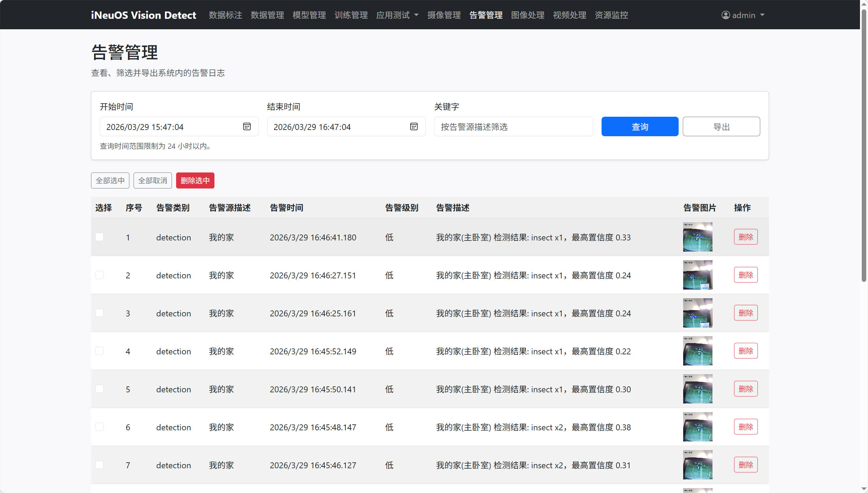Click the 导出 export button
Screen dimensions: 868x493
(721, 126)
